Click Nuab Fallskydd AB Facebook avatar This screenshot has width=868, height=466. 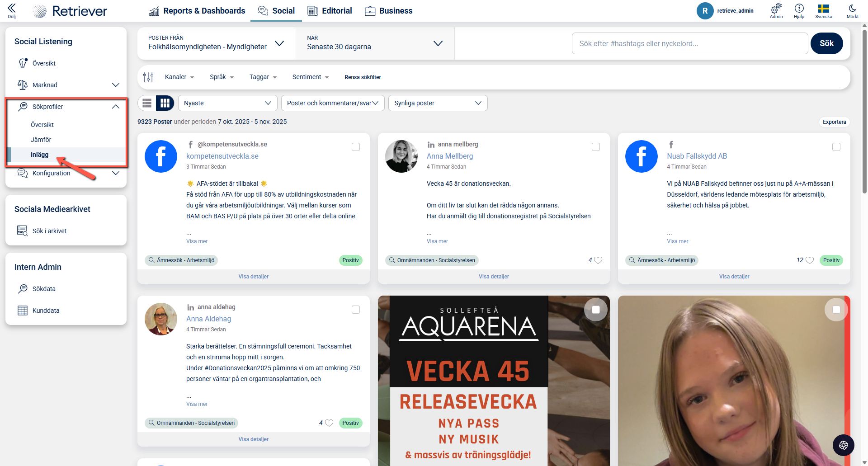pos(642,156)
